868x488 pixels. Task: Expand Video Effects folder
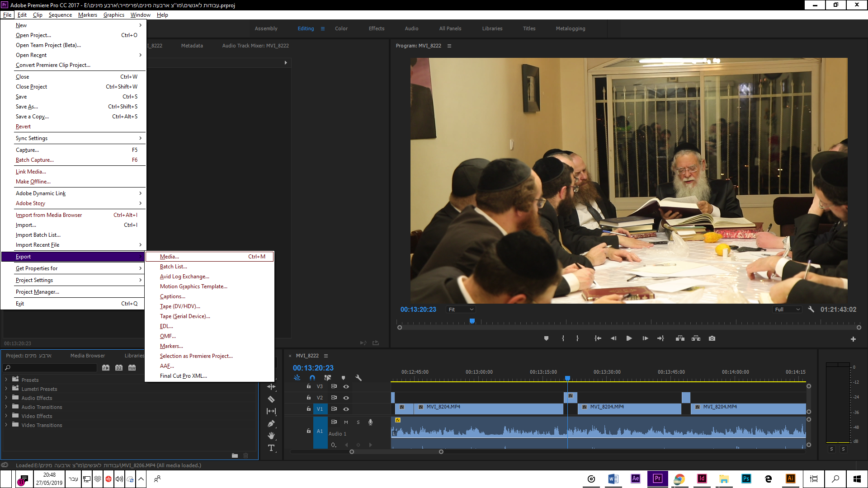coord(6,416)
